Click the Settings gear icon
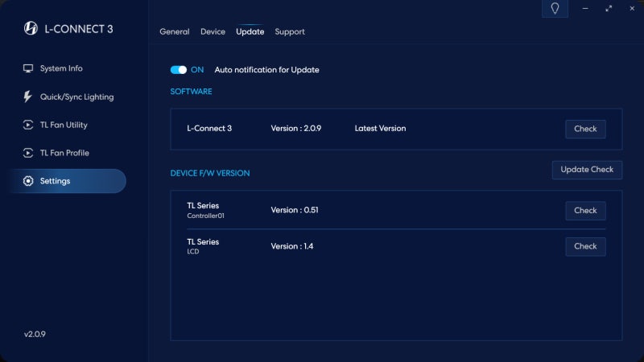 pos(28,181)
